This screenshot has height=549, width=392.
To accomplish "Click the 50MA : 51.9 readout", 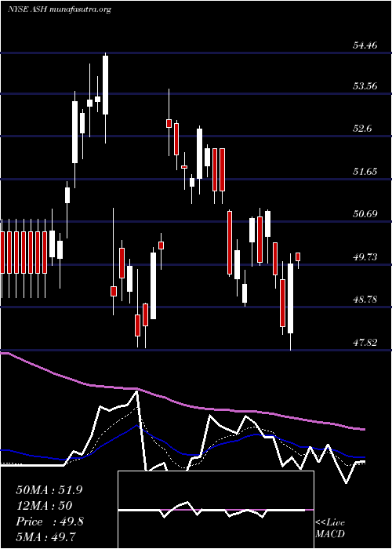I will [x=49, y=490].
